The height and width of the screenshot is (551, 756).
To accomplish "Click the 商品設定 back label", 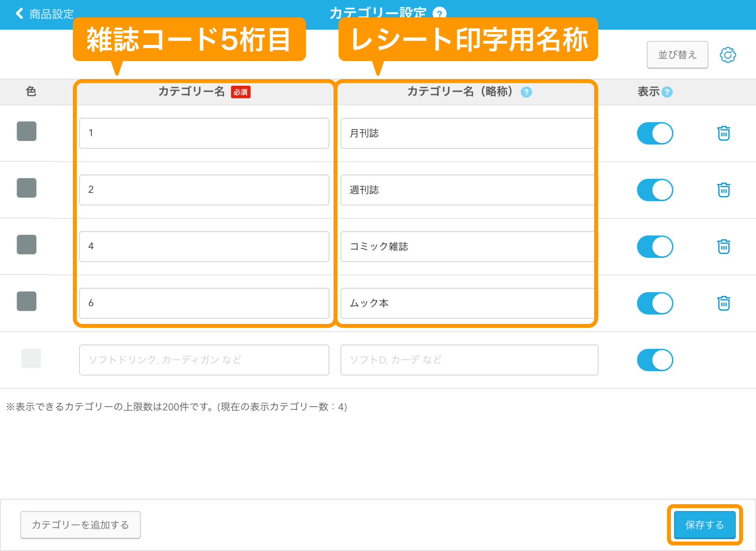I will click(x=52, y=14).
